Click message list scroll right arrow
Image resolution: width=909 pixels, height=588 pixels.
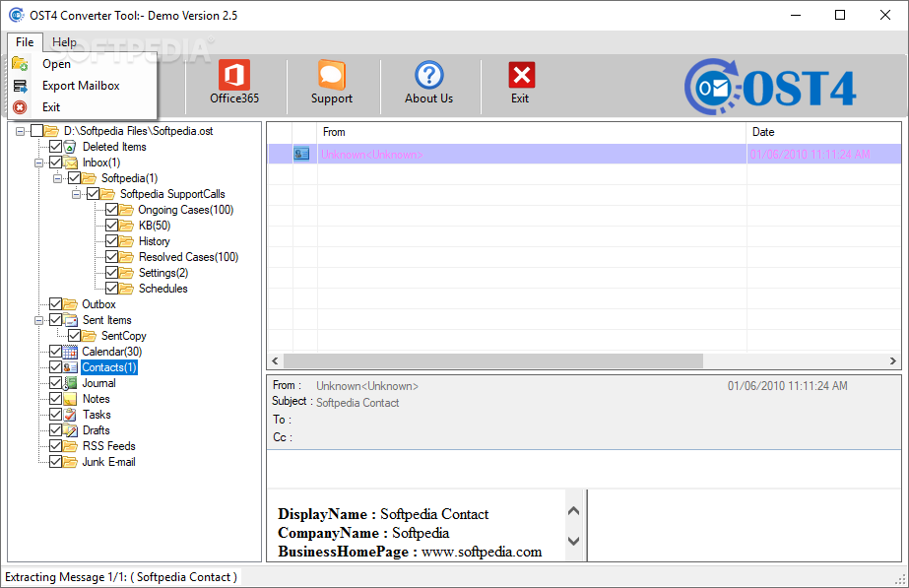tap(893, 360)
